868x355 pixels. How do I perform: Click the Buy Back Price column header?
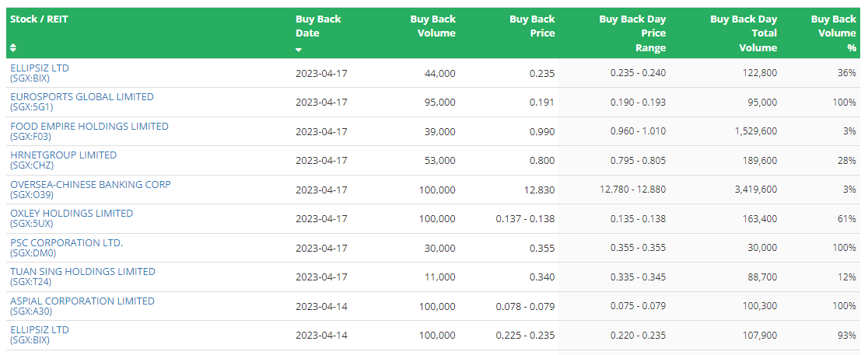click(x=532, y=26)
